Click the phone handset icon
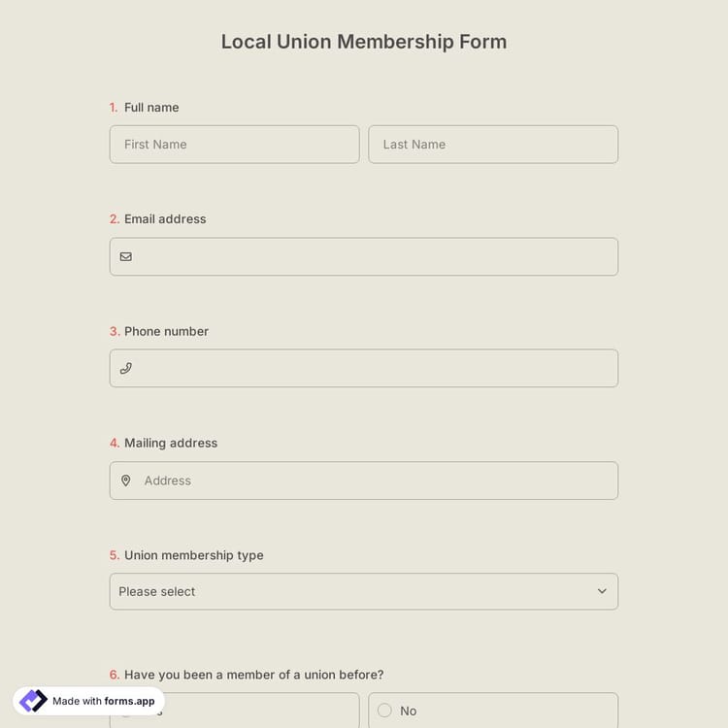 (x=125, y=369)
